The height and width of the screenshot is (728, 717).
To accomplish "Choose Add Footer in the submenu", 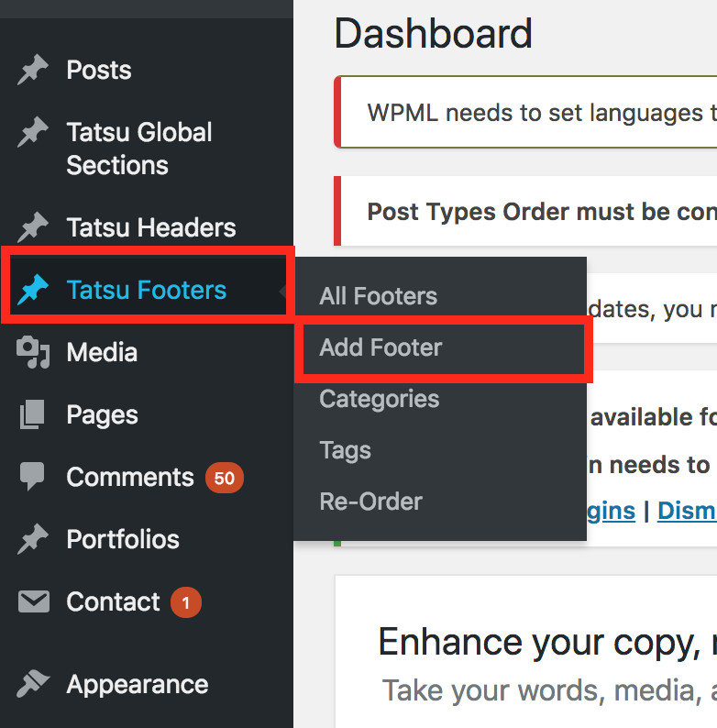I will [381, 347].
